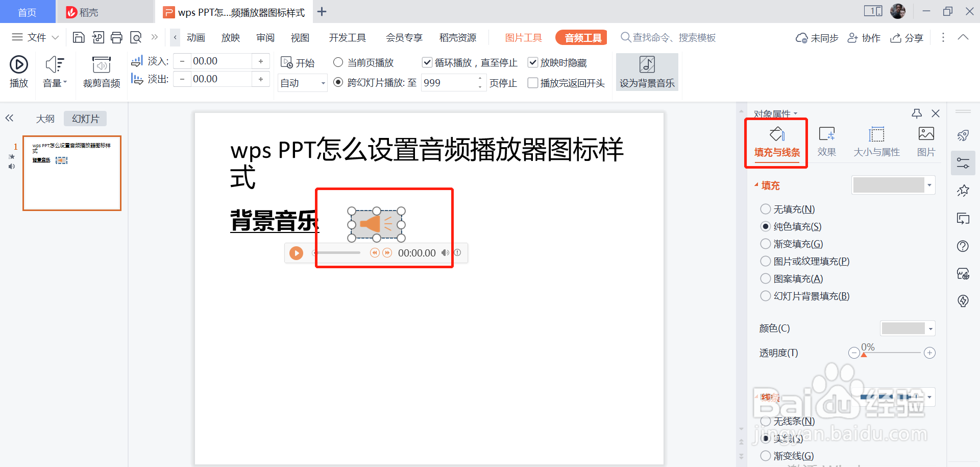The image size is (980, 467).
Task: Click the Print icon in quick toolbar
Action: click(116, 37)
